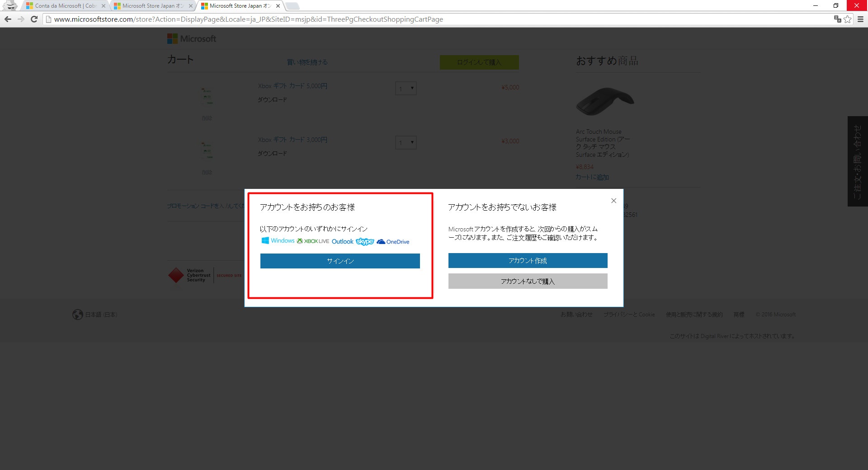Open the side ご注文・お問い合わせ contact tab

coord(858,161)
